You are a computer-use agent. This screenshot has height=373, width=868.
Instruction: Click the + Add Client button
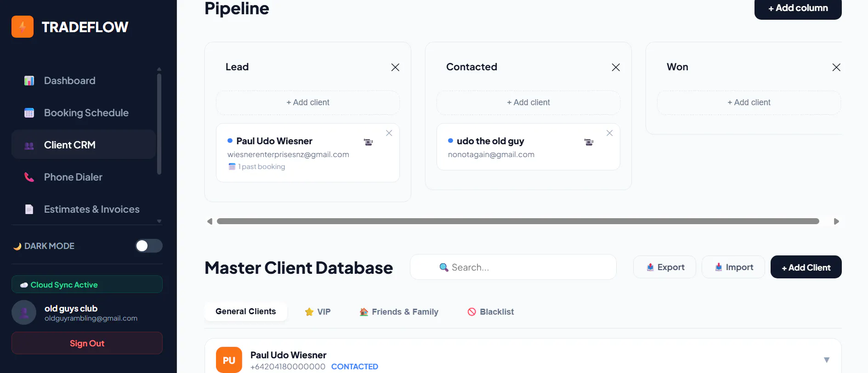coord(806,267)
